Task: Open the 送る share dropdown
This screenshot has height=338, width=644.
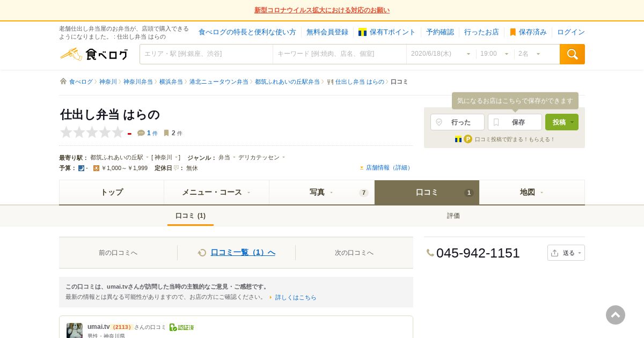Action: (566, 253)
